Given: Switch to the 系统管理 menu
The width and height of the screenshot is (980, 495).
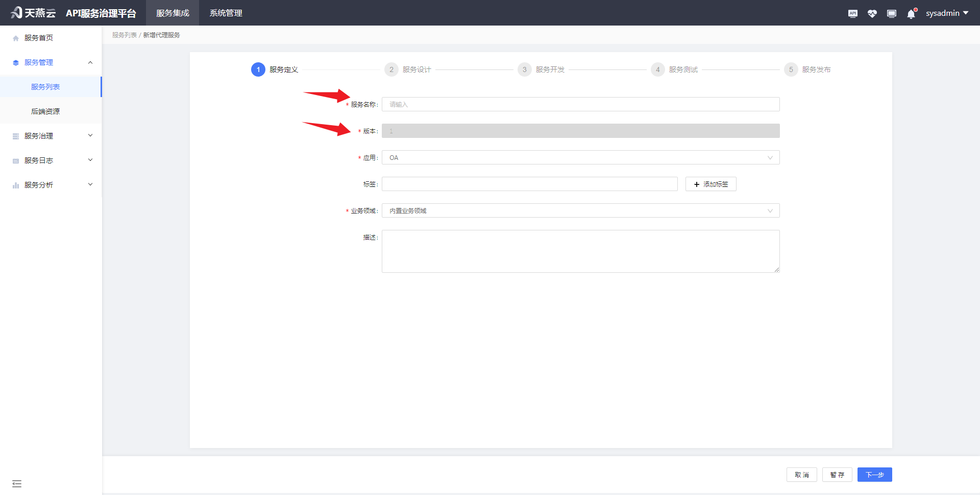Looking at the screenshot, I should (226, 13).
